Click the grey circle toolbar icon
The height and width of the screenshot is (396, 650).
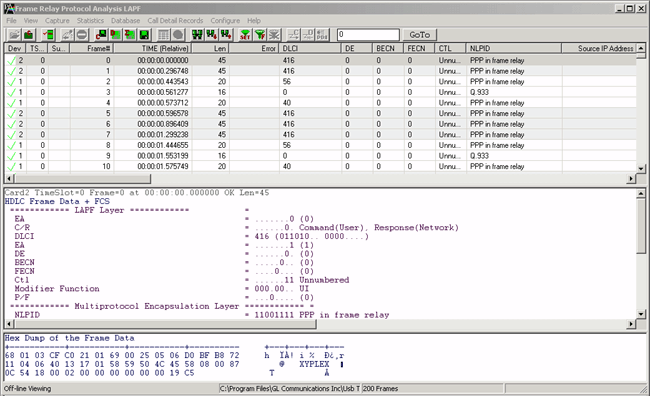tap(178, 34)
